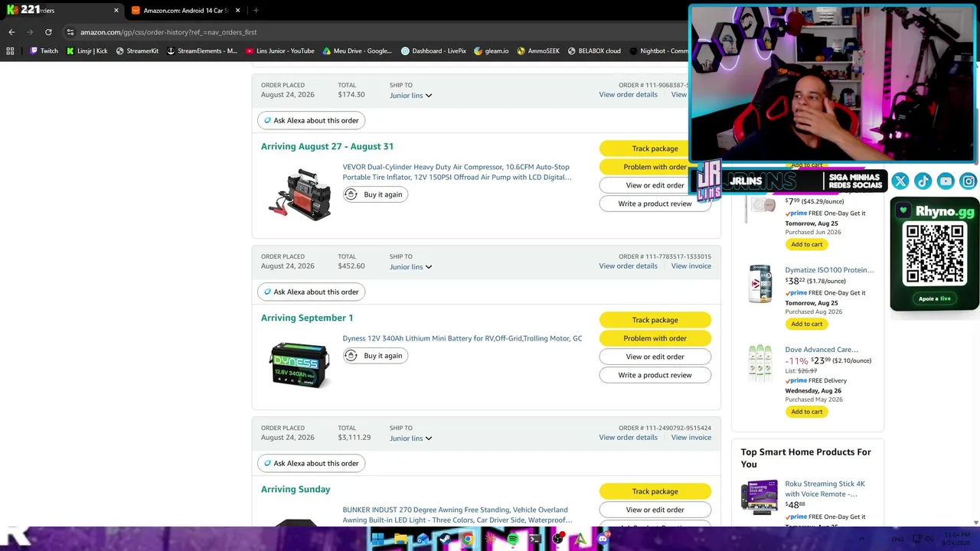Screen dimensions: 980x551
Task: Open the BUNKER INDUST 270 Degree Awning link
Action: (x=457, y=515)
